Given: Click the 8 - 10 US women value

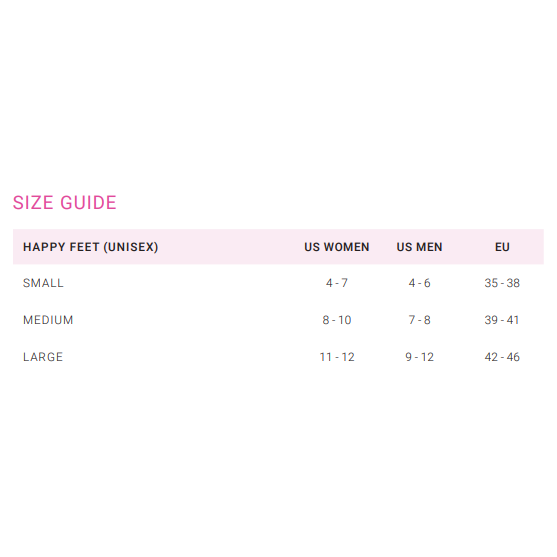Looking at the screenshot, I should pyautogui.click(x=337, y=320).
